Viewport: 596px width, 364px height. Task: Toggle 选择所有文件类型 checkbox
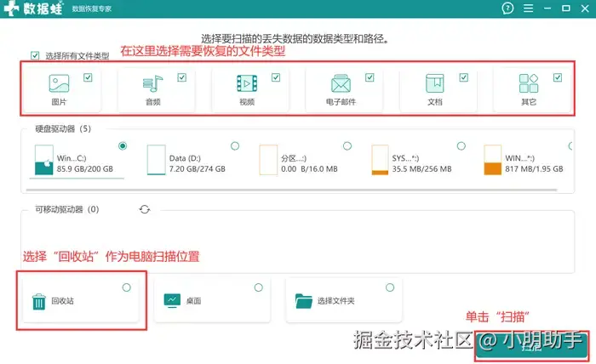(x=35, y=56)
